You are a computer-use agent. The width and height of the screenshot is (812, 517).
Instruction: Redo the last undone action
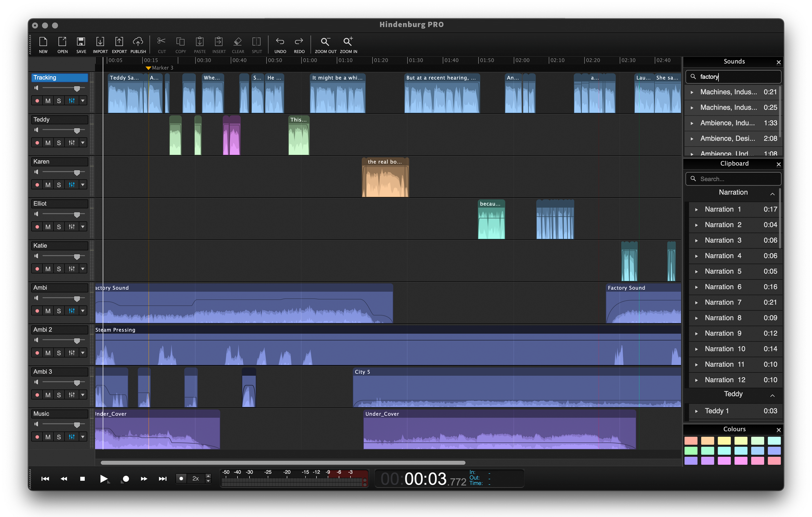click(299, 45)
